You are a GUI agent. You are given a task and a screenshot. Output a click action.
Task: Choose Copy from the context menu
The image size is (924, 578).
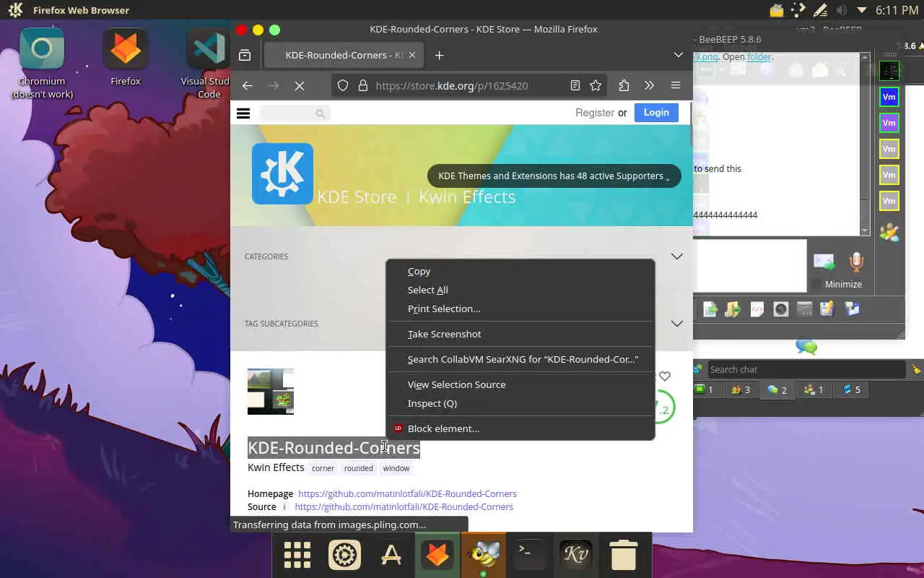[520, 271]
